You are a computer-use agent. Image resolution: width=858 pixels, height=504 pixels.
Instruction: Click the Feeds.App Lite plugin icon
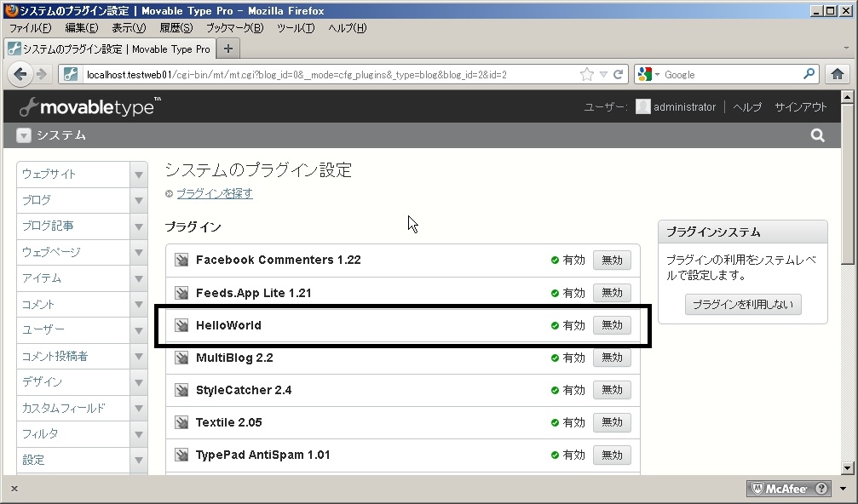[181, 293]
